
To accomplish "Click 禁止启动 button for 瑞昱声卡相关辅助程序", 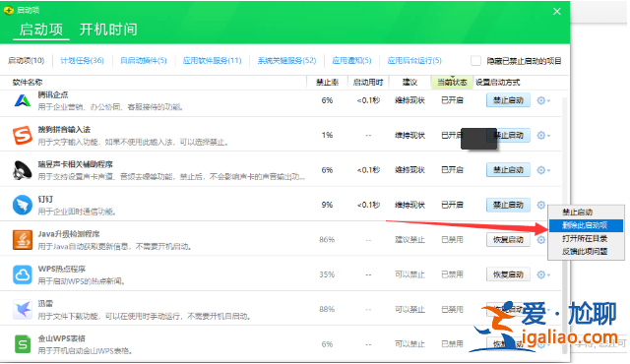I will [x=508, y=170].
